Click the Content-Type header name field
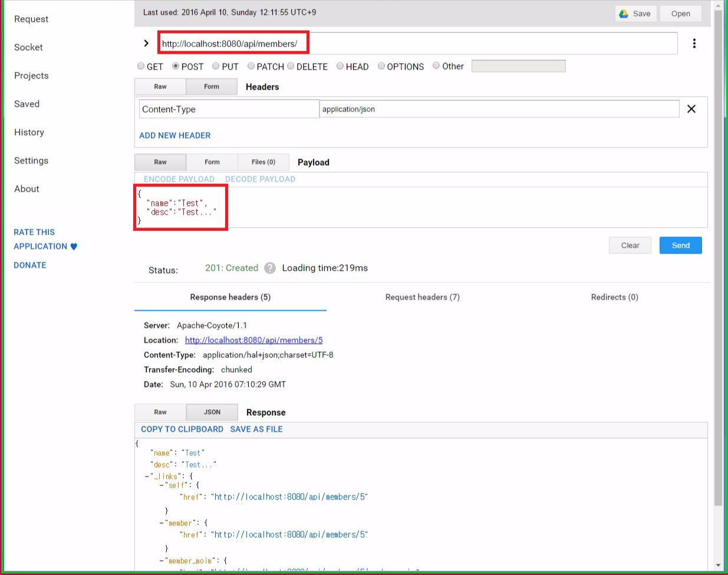 coord(229,109)
